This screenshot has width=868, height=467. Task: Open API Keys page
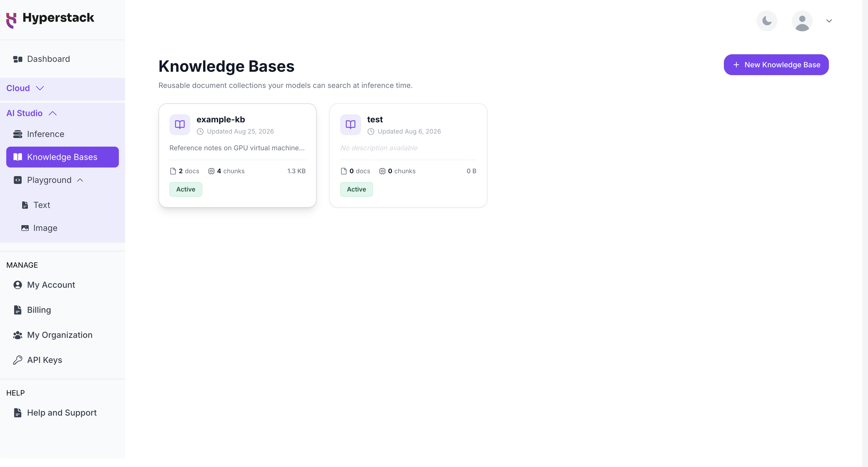pyautogui.click(x=62, y=360)
